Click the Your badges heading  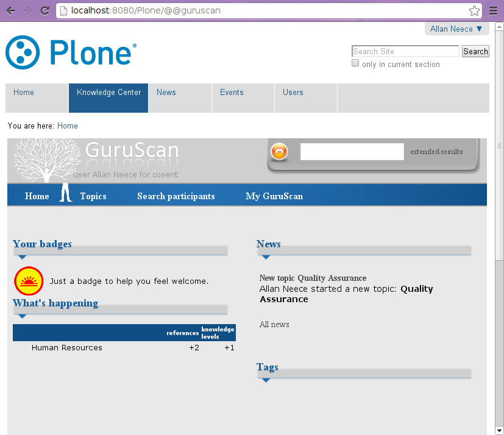[x=42, y=244]
